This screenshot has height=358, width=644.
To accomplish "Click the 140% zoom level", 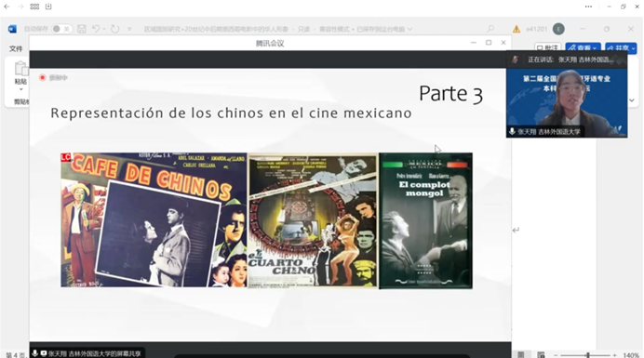I will 631,355.
